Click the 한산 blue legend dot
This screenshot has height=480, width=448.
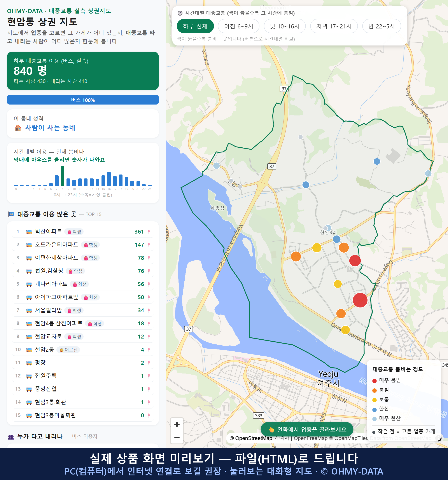point(374,410)
